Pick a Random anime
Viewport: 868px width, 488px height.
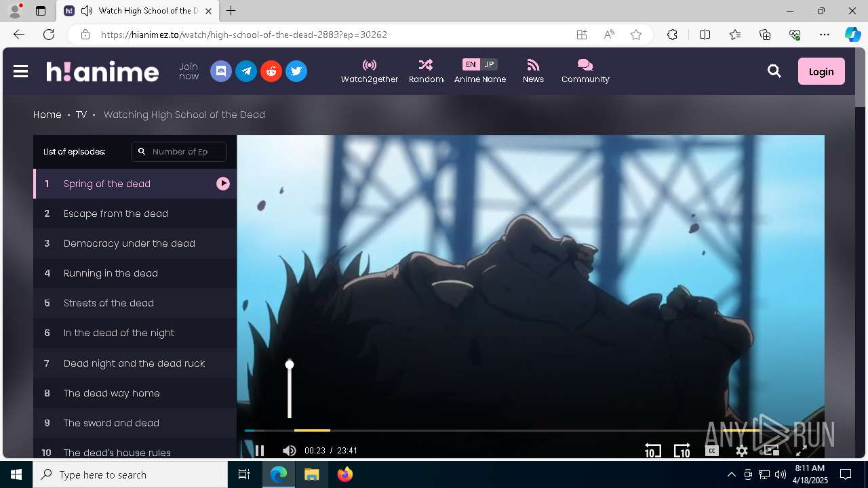pos(426,71)
